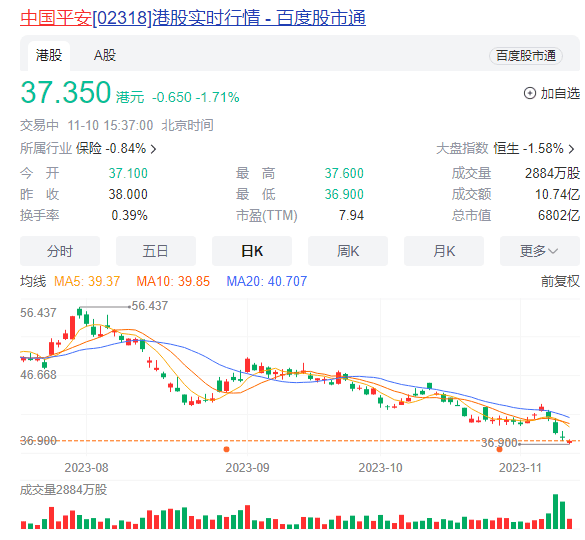The width and height of the screenshot is (585, 540).
Task: Click the 46.668 price axis label
Action: [x=38, y=375]
